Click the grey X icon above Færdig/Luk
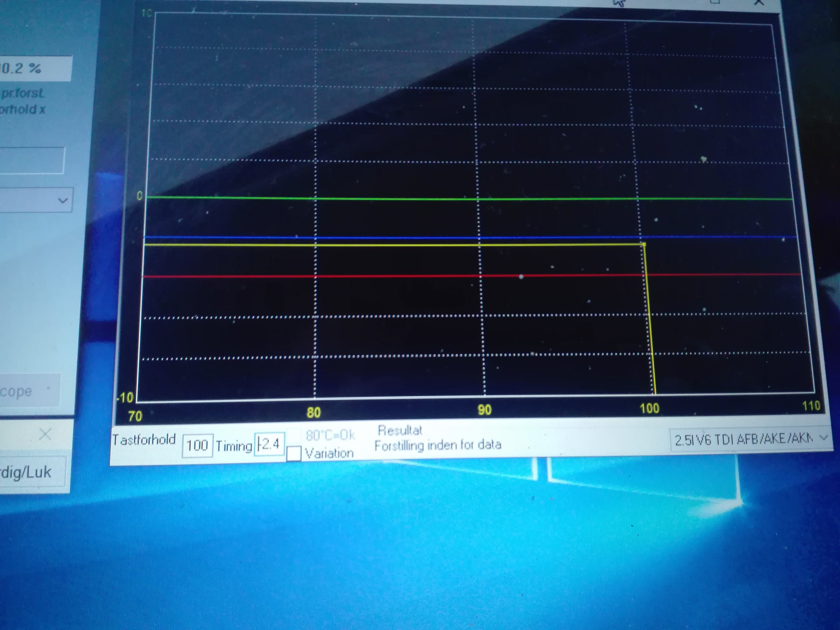The width and height of the screenshot is (840, 630). pos(45,434)
